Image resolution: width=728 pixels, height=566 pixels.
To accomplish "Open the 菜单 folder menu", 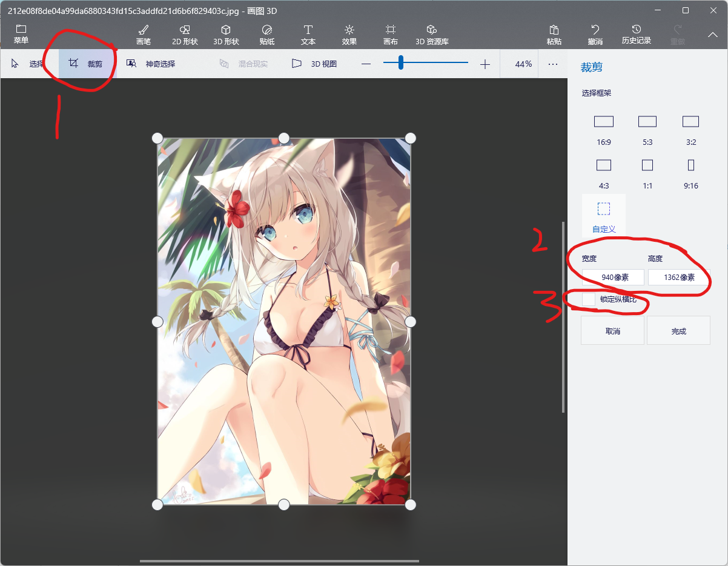I will coord(21,35).
